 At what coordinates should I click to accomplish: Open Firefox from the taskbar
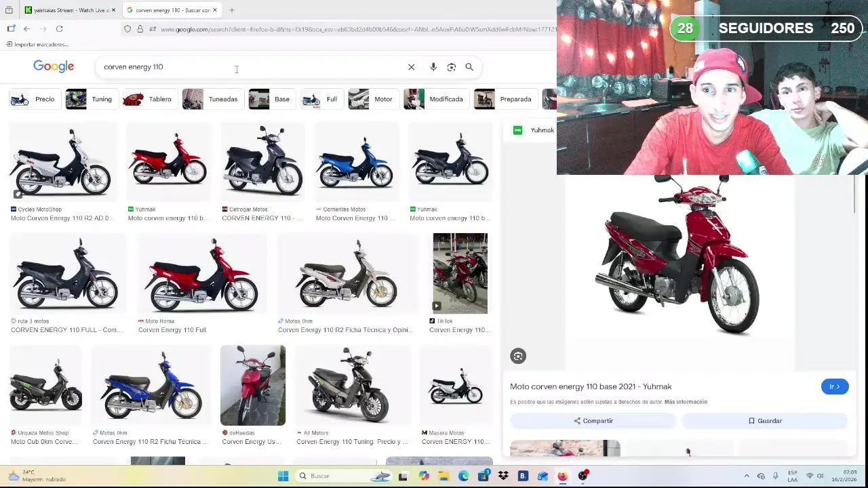(x=562, y=476)
